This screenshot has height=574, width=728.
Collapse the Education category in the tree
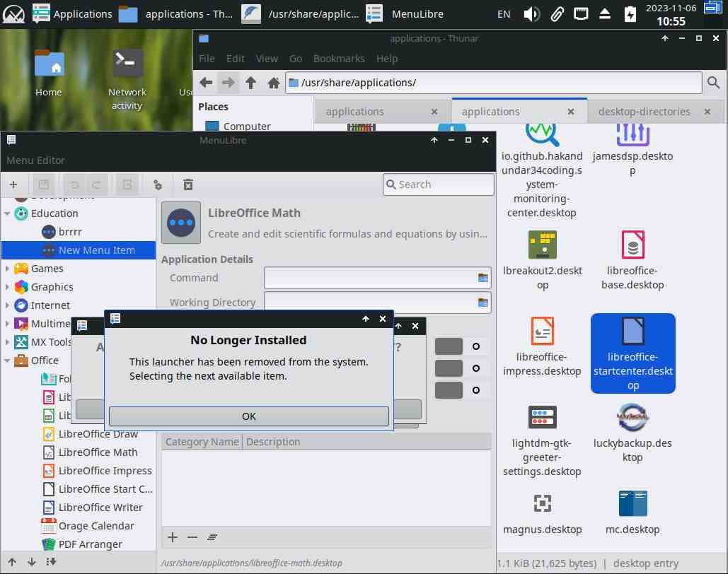point(8,213)
